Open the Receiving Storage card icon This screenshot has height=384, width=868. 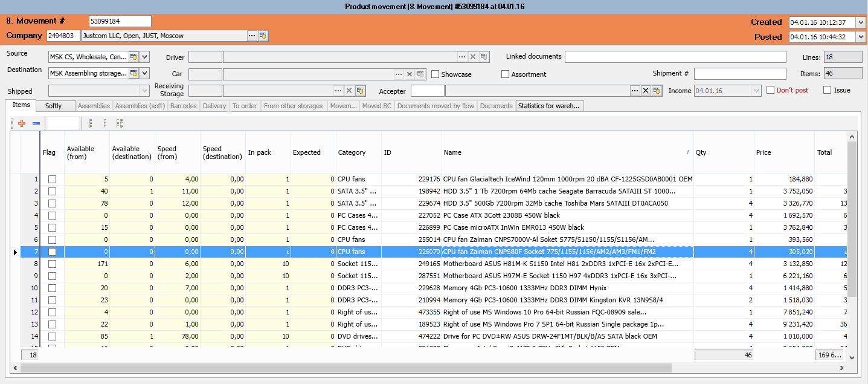pos(360,91)
